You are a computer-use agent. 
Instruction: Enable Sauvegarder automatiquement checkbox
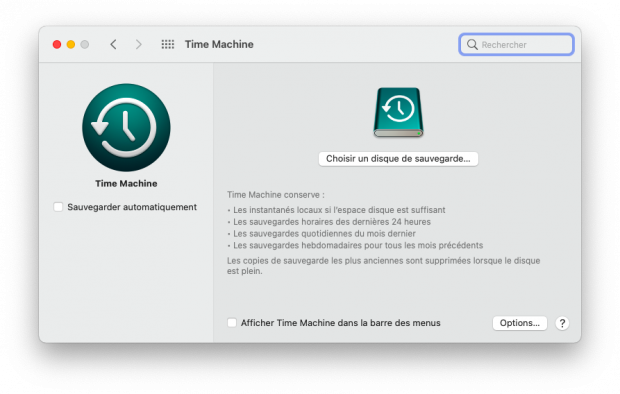(58, 207)
